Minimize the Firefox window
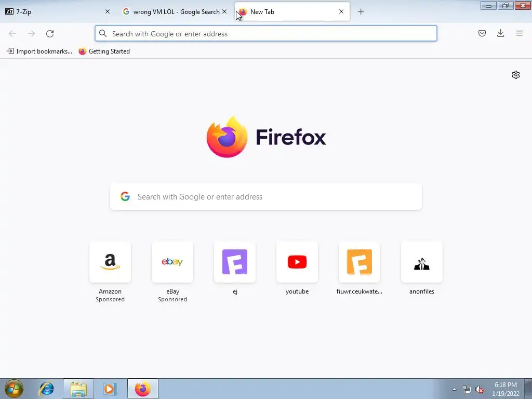Image resolution: width=532 pixels, height=399 pixels. pos(488,5)
